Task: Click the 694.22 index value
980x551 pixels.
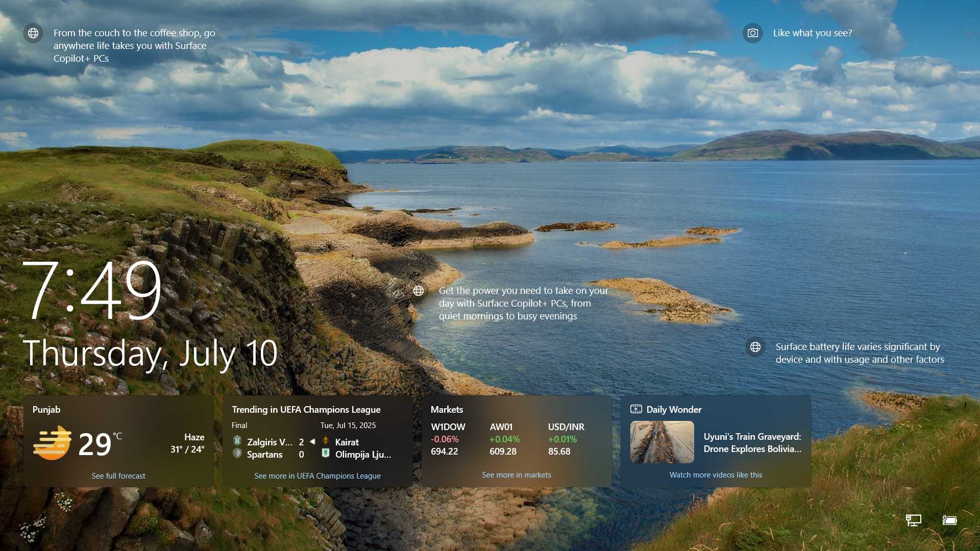Action: tap(444, 451)
